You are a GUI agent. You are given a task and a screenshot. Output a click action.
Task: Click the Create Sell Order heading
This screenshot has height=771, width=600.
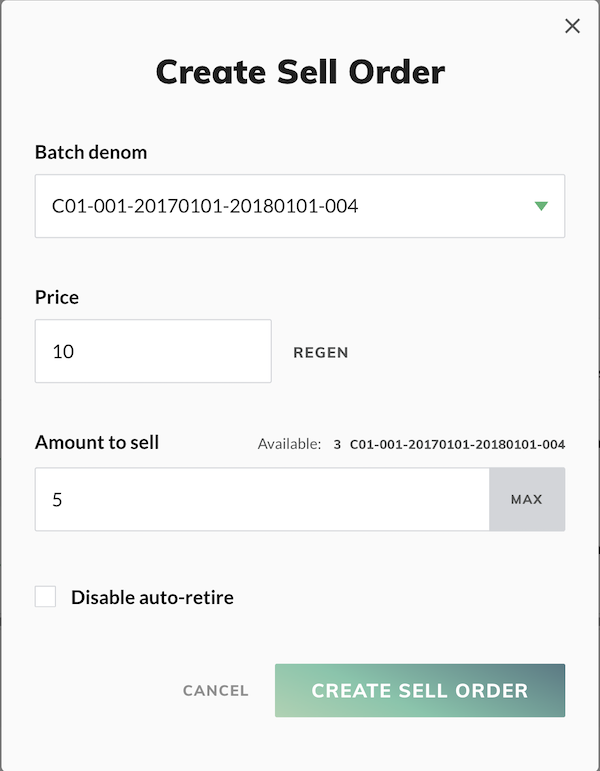point(300,73)
